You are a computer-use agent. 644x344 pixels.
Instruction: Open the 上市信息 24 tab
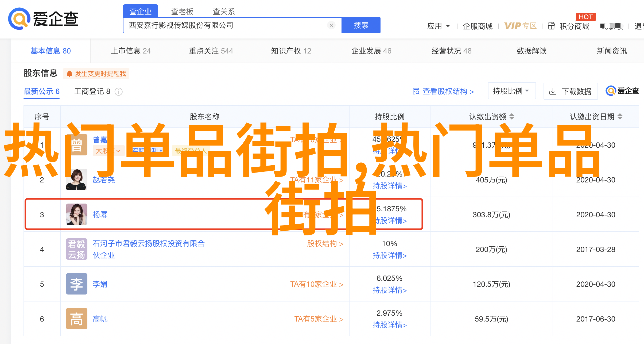tap(131, 51)
